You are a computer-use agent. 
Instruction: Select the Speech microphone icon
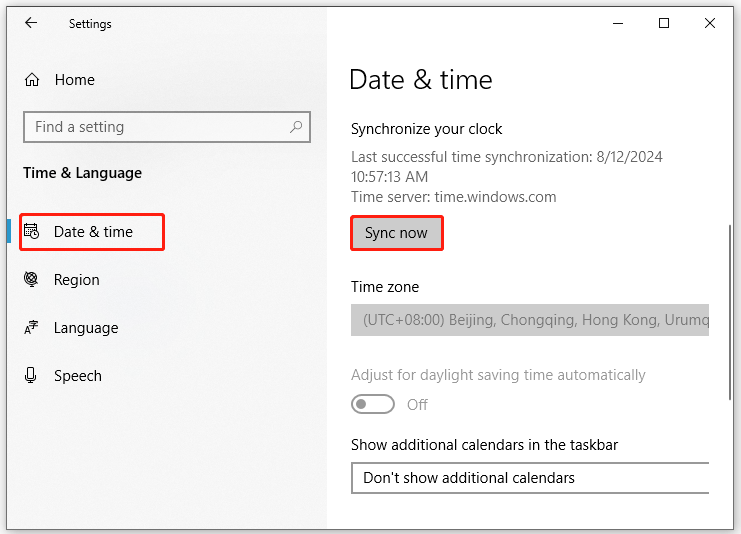pyautogui.click(x=32, y=376)
